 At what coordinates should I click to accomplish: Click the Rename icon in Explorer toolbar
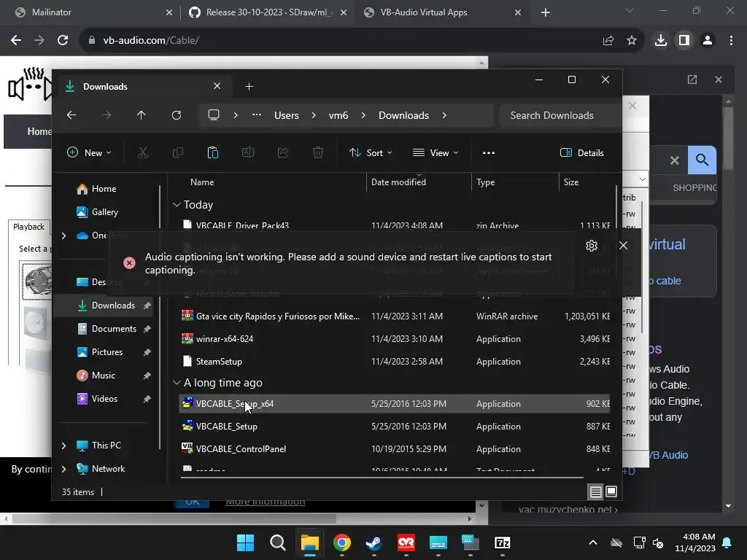tap(248, 153)
